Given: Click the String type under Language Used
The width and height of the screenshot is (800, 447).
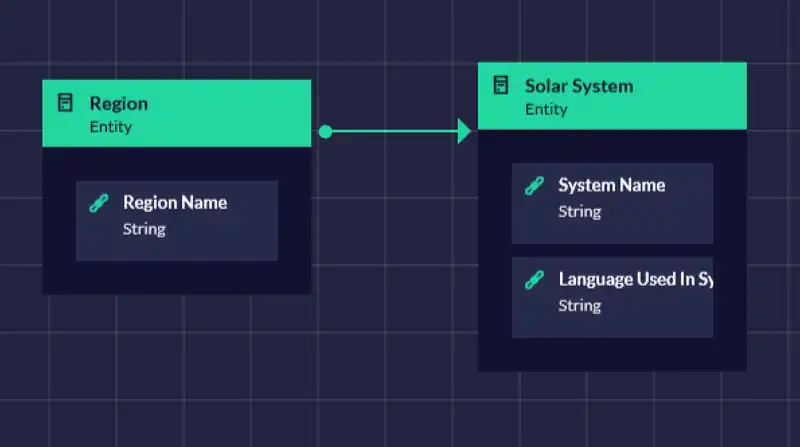Looking at the screenshot, I should pyautogui.click(x=579, y=306).
